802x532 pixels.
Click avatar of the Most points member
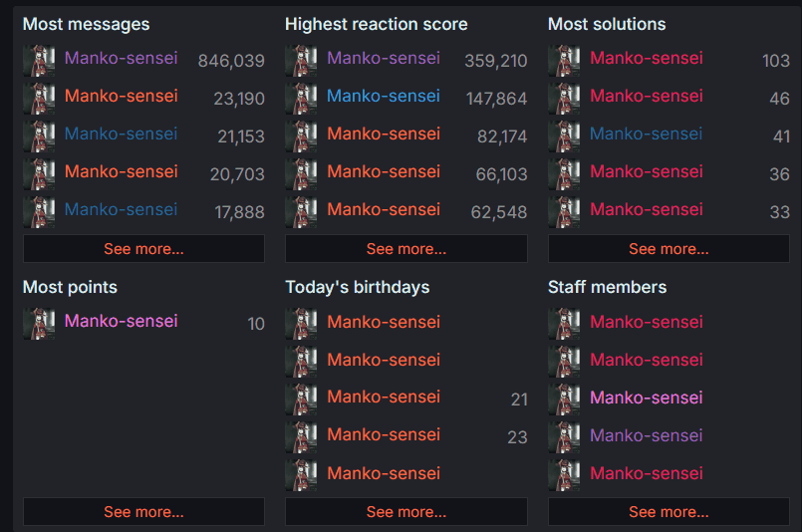[x=39, y=324]
